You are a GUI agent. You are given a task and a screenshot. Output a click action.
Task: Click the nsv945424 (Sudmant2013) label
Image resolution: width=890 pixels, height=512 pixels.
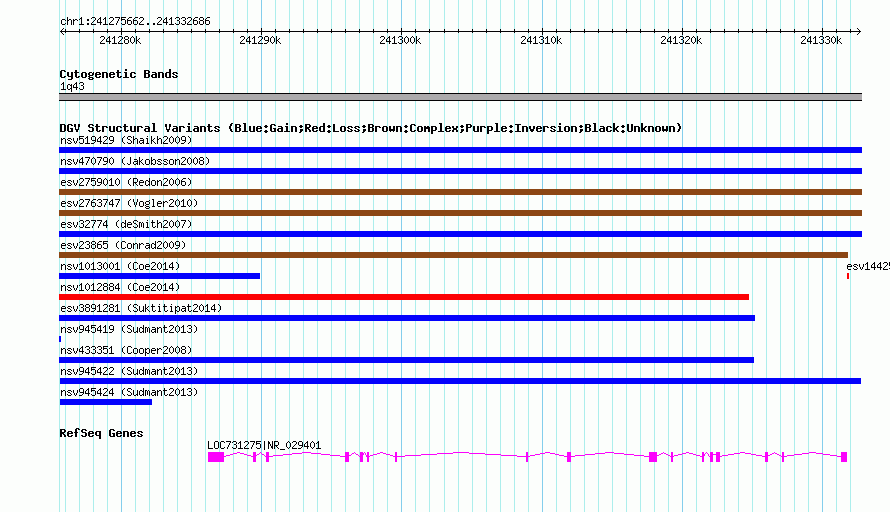129,392
